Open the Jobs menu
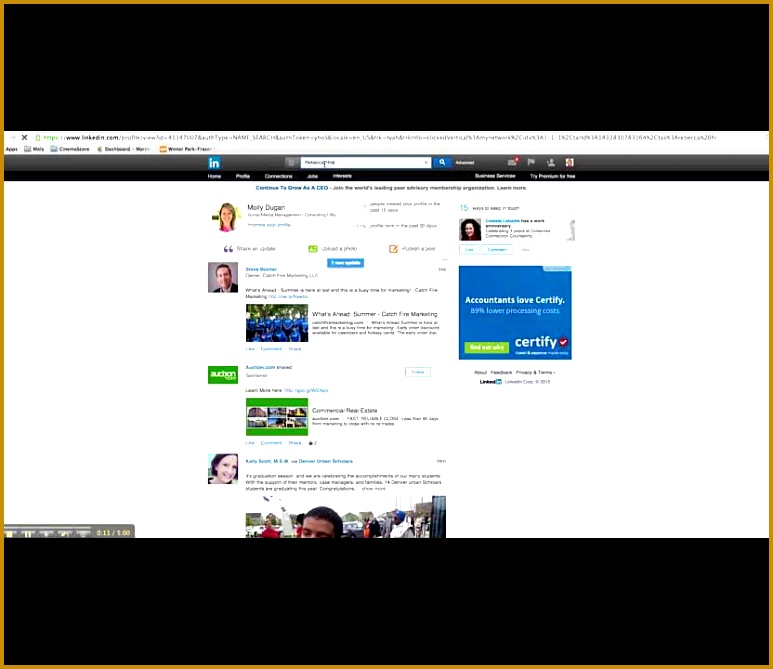This screenshot has height=669, width=773. pos(313,176)
